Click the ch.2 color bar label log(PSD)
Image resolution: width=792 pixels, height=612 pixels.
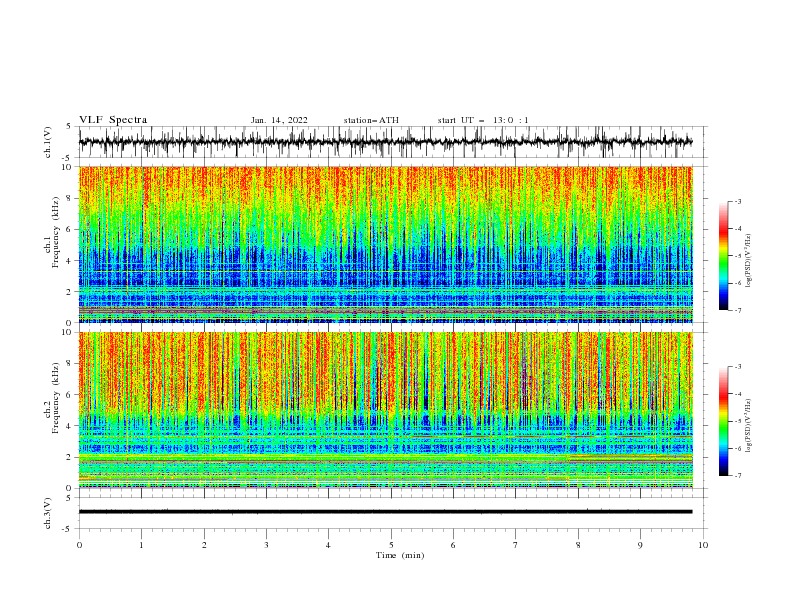click(x=748, y=426)
